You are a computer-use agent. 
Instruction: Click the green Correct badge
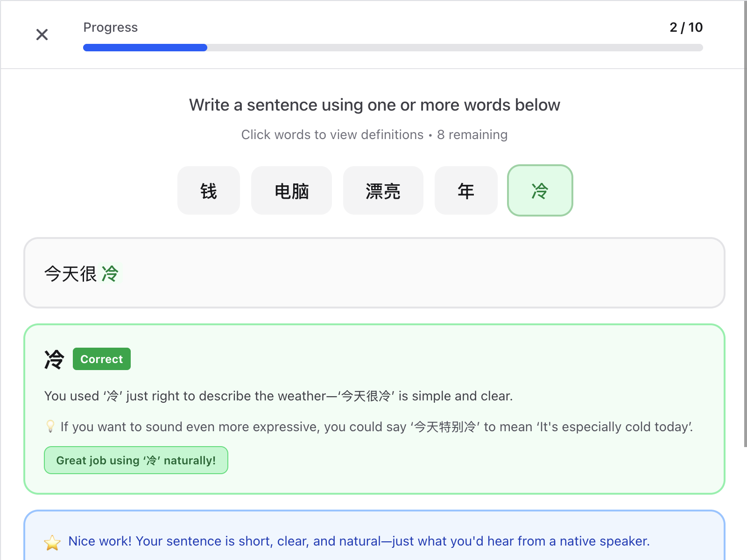[101, 359]
